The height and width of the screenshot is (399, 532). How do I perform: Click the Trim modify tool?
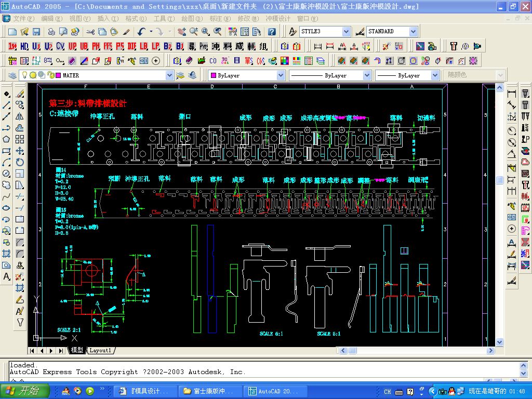coord(20,197)
